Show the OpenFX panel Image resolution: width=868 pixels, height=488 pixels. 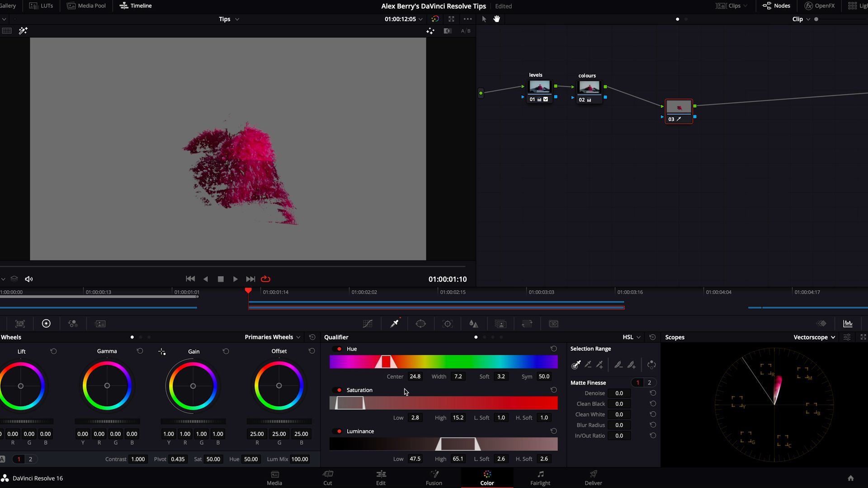[820, 6]
